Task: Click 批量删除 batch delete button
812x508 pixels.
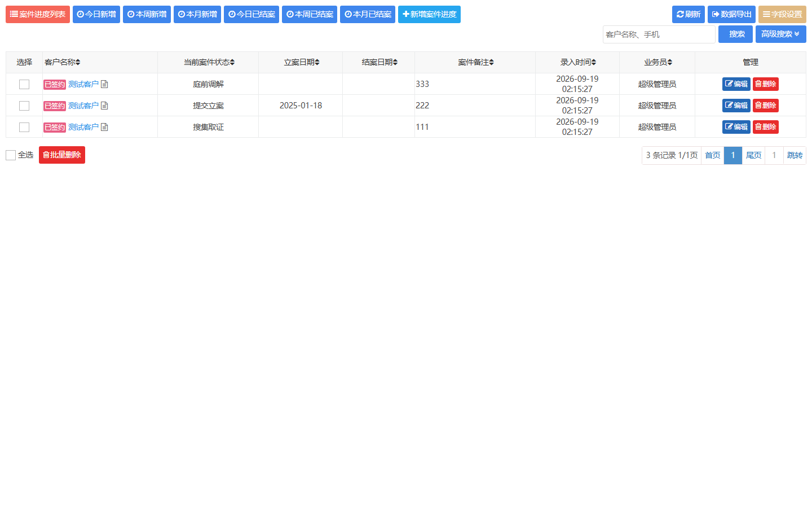Action: (x=62, y=155)
